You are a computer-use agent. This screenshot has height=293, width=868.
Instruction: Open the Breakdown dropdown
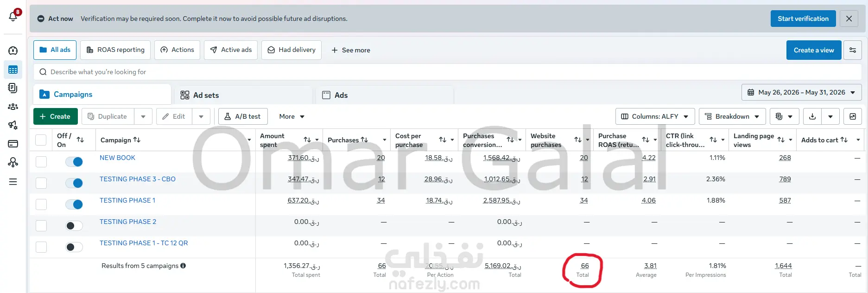pos(732,116)
